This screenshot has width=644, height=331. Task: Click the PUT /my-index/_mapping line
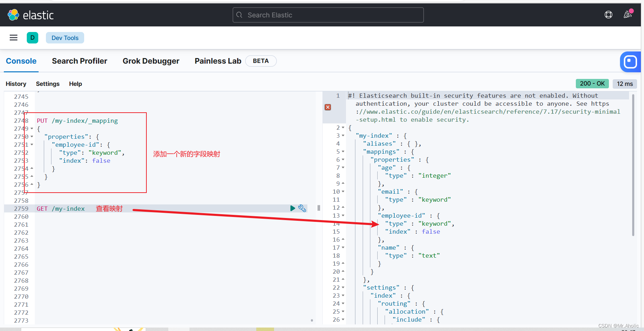pyautogui.click(x=77, y=121)
